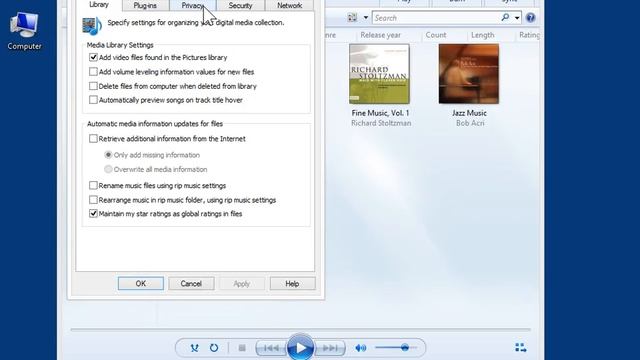Open the Privacy tab
The height and width of the screenshot is (360, 640).
(193, 5)
